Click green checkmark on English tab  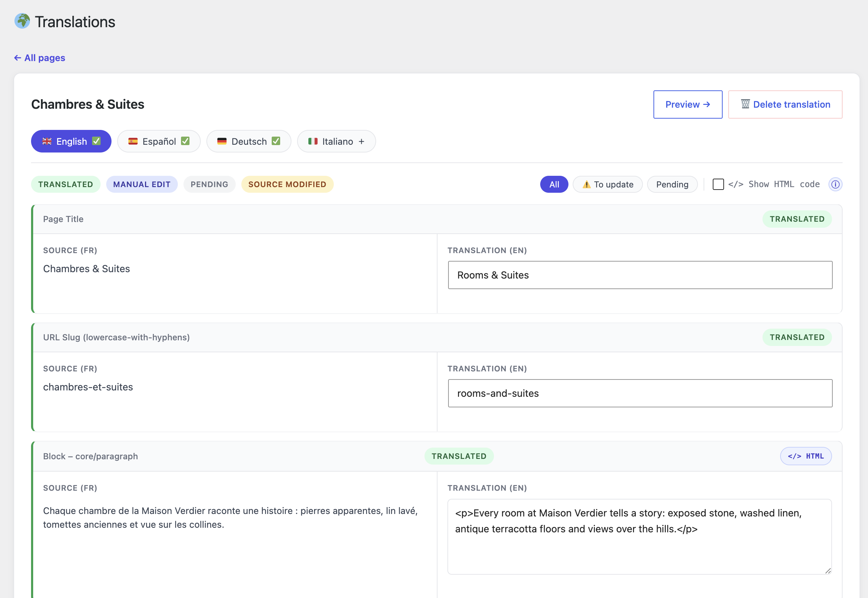pyautogui.click(x=96, y=141)
